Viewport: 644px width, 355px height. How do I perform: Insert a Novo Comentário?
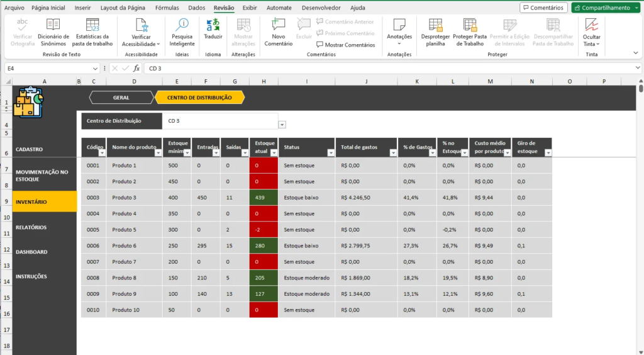[x=278, y=31]
